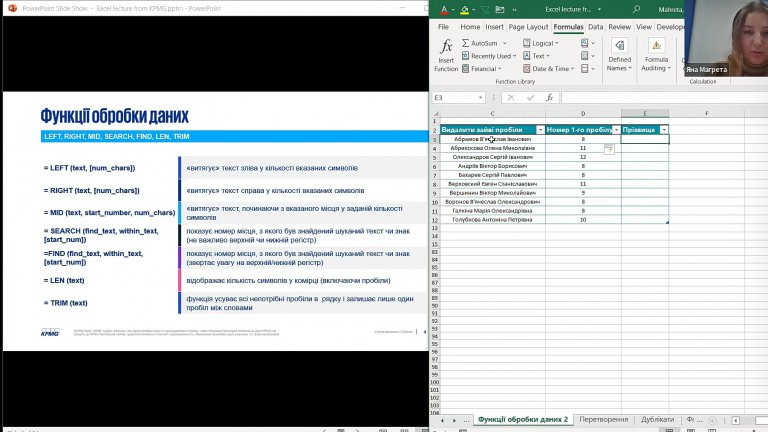Add a new sheet plus icon
The image size is (768, 432).
pos(712,420)
